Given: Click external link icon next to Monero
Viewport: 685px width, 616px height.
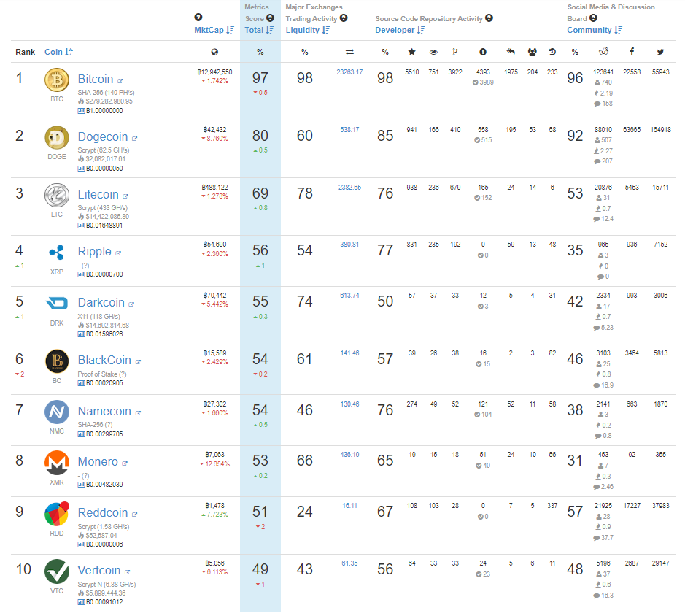Looking at the screenshot, I should coord(125,463).
